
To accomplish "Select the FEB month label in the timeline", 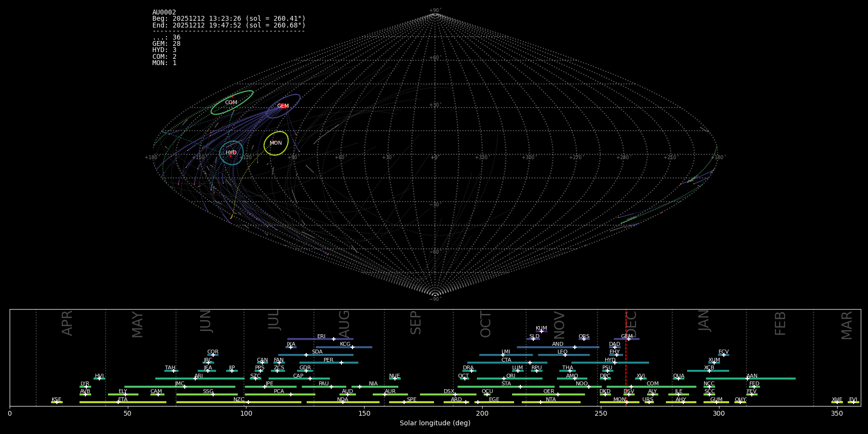I will (x=780, y=324).
